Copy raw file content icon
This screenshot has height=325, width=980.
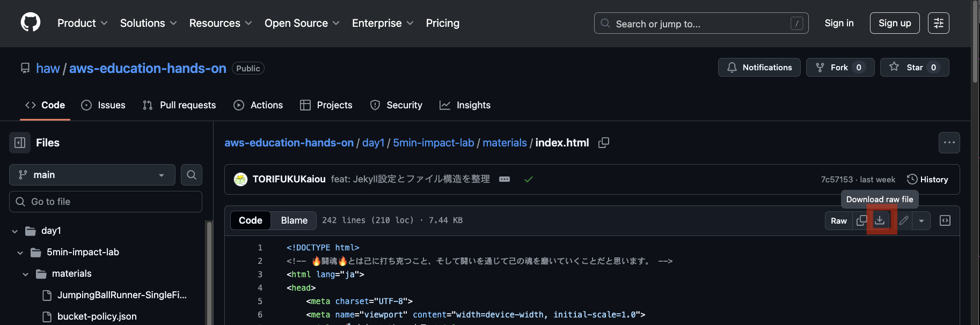pos(861,220)
